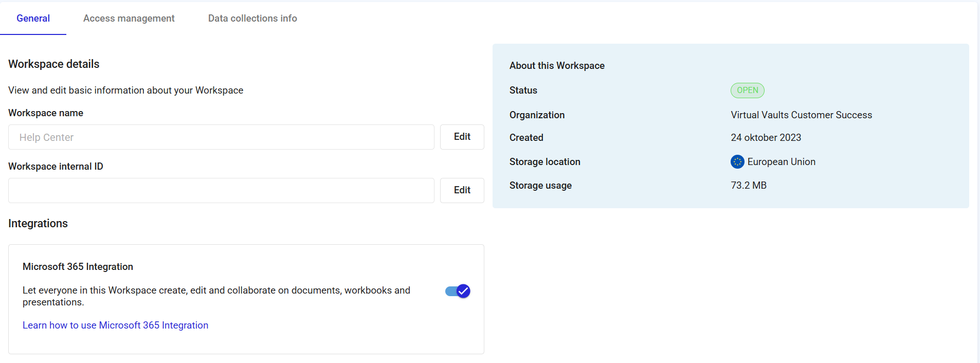
Task: Open Data collections info tab
Action: (x=252, y=19)
